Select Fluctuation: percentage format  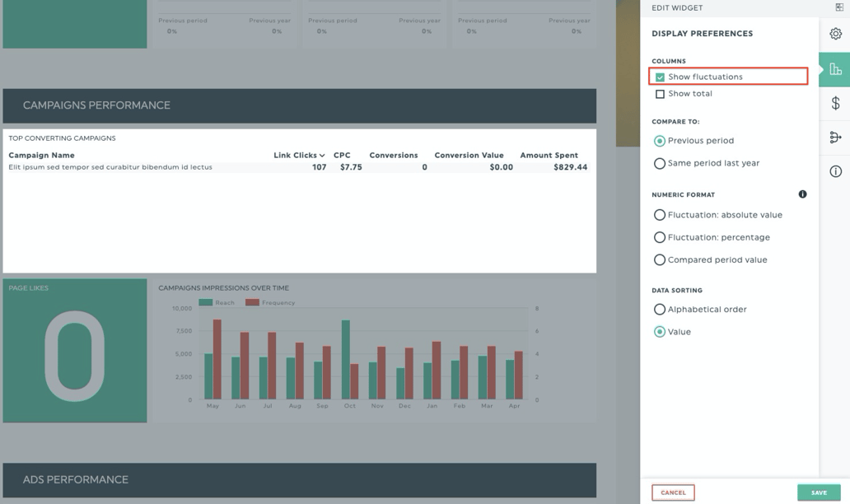660,237
